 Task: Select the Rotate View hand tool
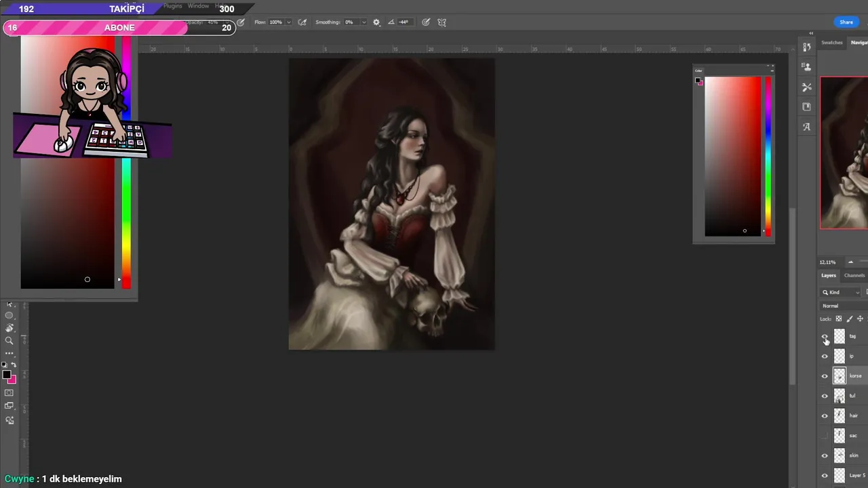tap(9, 328)
